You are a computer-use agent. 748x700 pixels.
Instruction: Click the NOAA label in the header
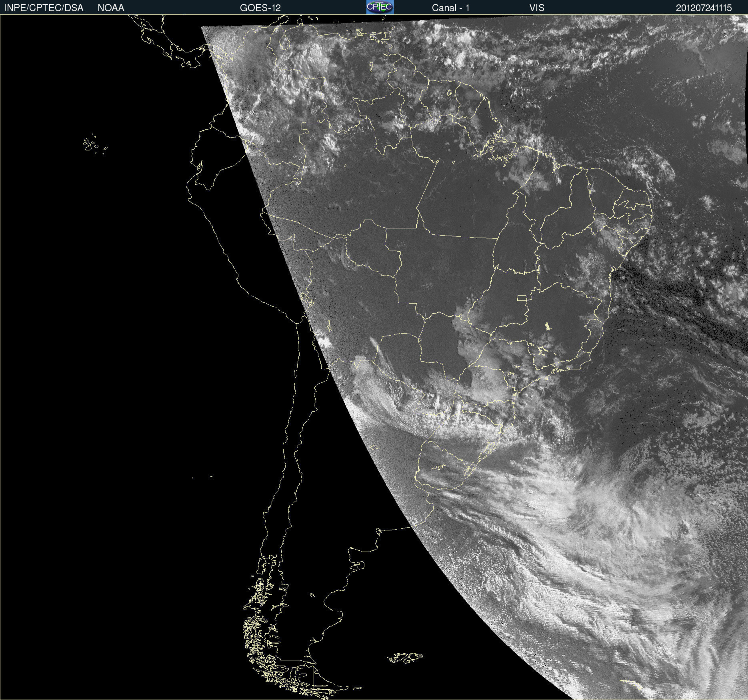pyautogui.click(x=111, y=8)
